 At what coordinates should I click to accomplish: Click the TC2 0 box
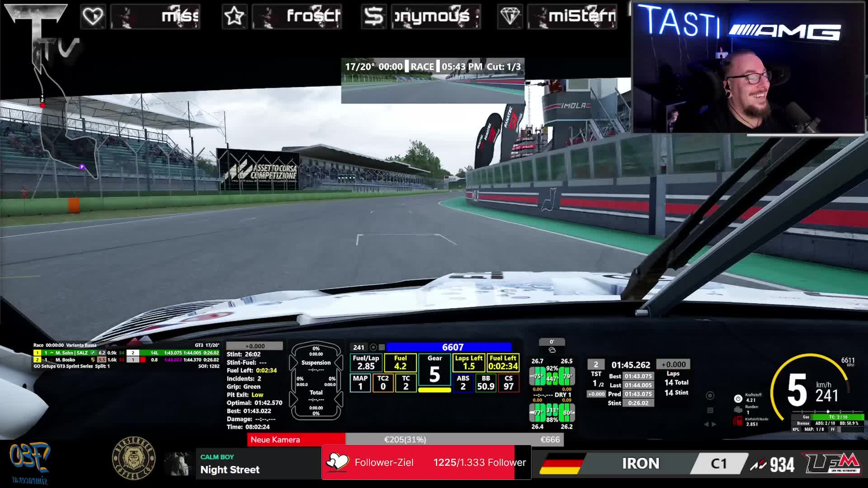tap(383, 383)
